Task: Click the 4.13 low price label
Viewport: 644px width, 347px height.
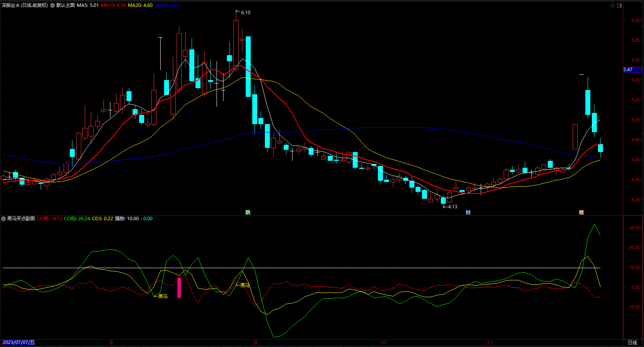Action: click(x=453, y=207)
